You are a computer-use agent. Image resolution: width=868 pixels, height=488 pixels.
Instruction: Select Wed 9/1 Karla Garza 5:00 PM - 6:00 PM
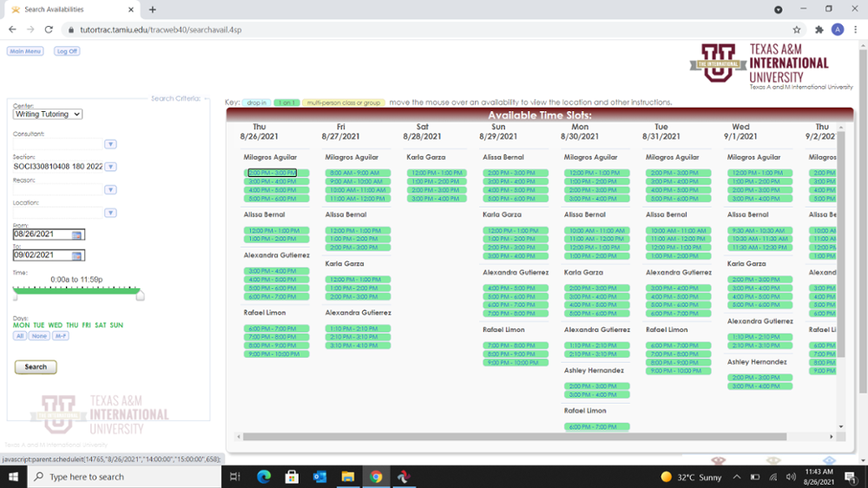coord(759,305)
